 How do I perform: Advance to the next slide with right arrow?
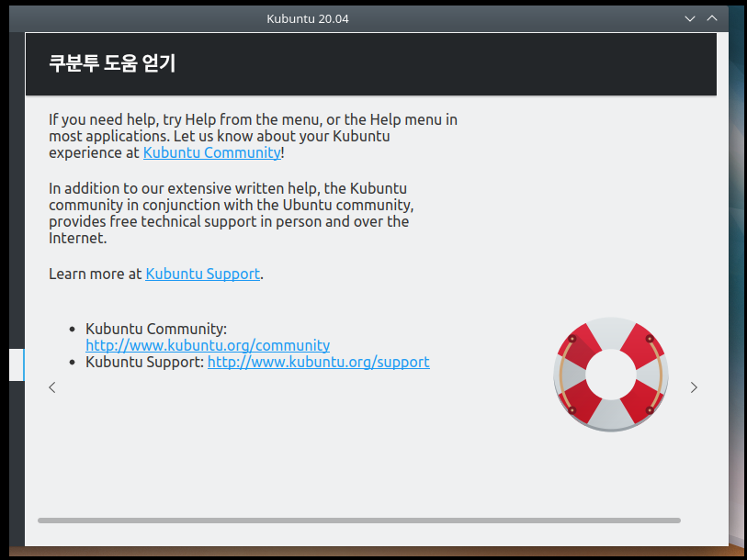point(694,387)
